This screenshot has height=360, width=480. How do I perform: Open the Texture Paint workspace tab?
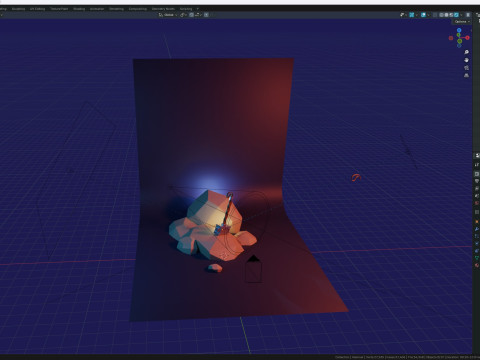click(59, 9)
